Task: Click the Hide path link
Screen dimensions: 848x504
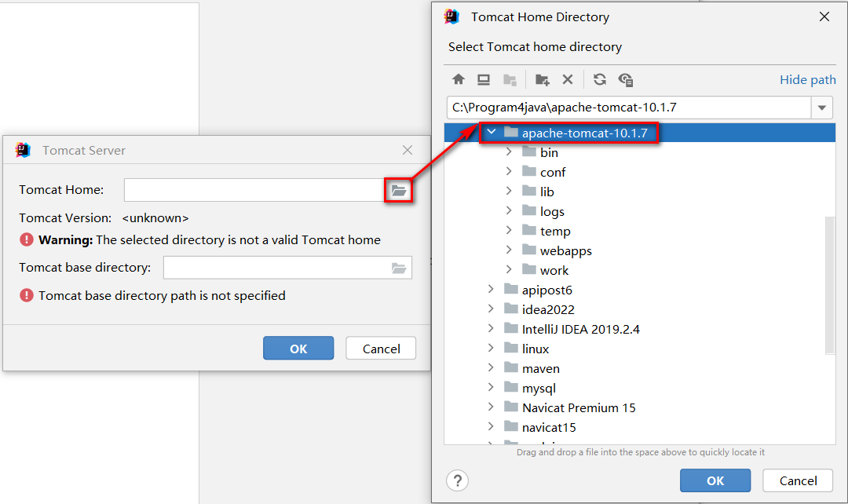Action: 807,79
